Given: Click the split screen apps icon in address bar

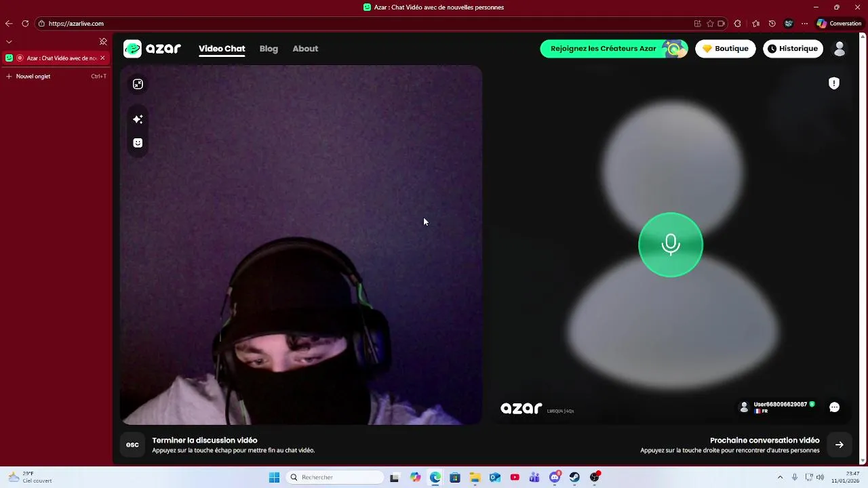Looking at the screenshot, I should (697, 24).
